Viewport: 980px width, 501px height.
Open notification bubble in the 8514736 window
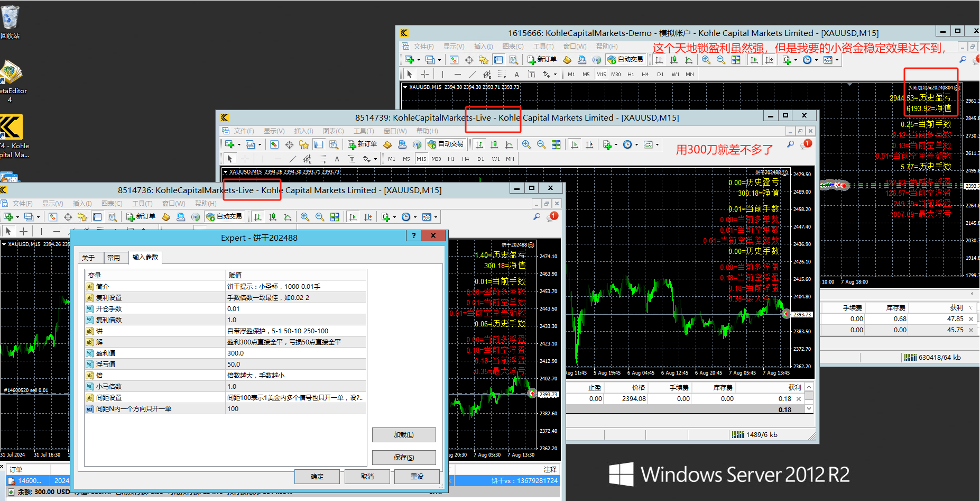click(553, 216)
